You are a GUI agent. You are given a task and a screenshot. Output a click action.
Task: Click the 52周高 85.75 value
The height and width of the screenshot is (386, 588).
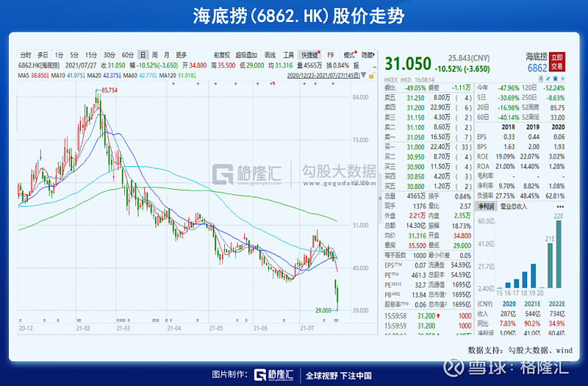pyautogui.click(x=557, y=107)
